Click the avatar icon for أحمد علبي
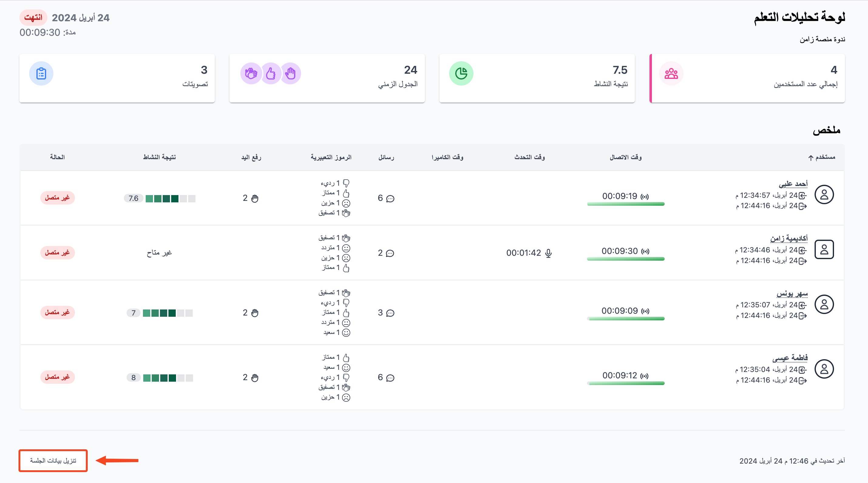The width and height of the screenshot is (868, 483). [x=824, y=195]
